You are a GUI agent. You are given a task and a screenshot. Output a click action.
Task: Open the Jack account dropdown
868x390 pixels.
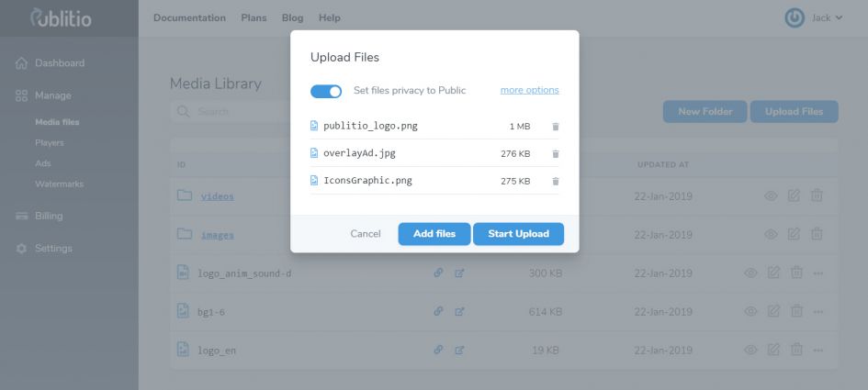[x=814, y=17]
